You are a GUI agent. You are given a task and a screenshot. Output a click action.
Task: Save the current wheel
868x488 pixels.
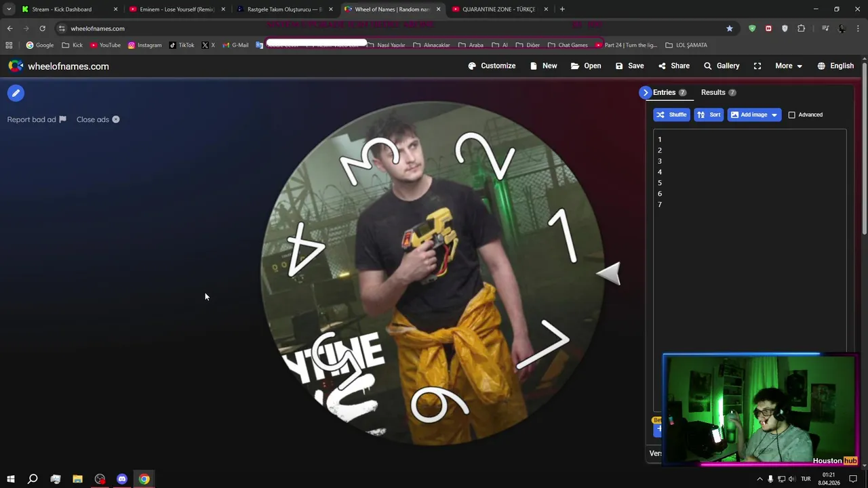point(629,66)
